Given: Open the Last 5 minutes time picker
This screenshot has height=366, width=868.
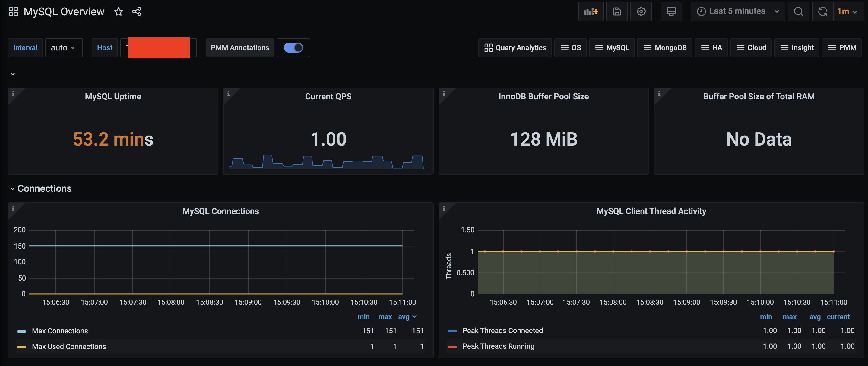Looking at the screenshot, I should (x=737, y=12).
